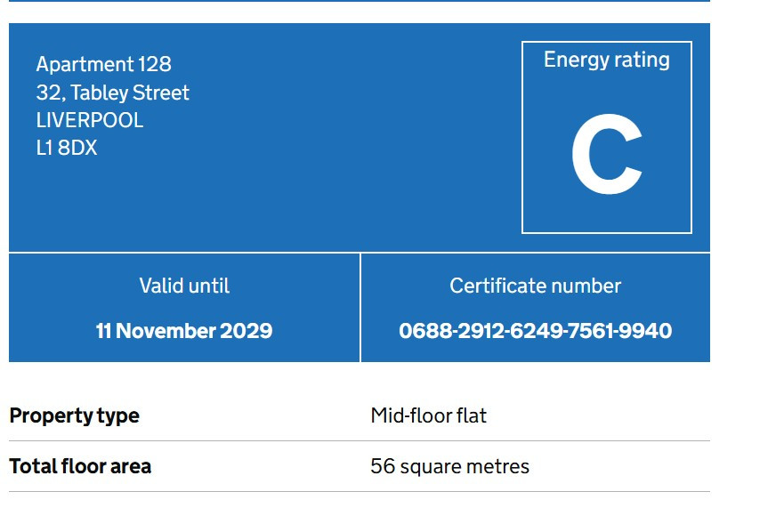Select certificate number 0688-2912-6249-7561-9940
Screen dimensions: 784x532
(x=535, y=331)
